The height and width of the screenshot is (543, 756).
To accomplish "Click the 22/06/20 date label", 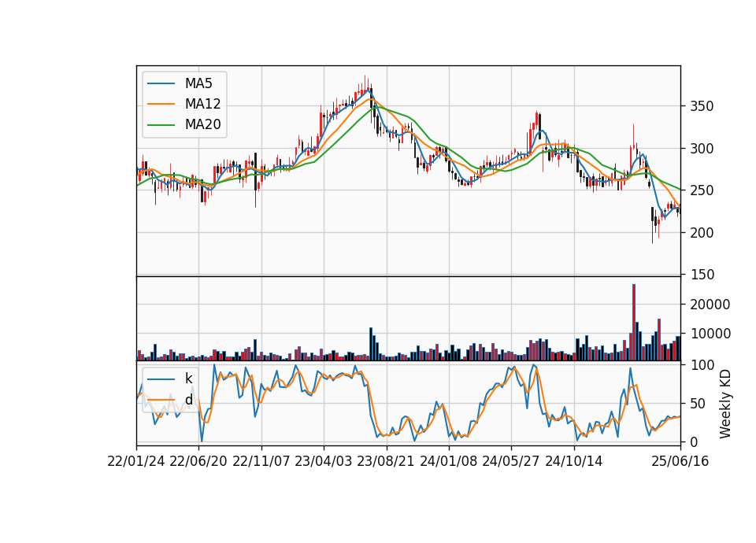I will pyautogui.click(x=198, y=461).
